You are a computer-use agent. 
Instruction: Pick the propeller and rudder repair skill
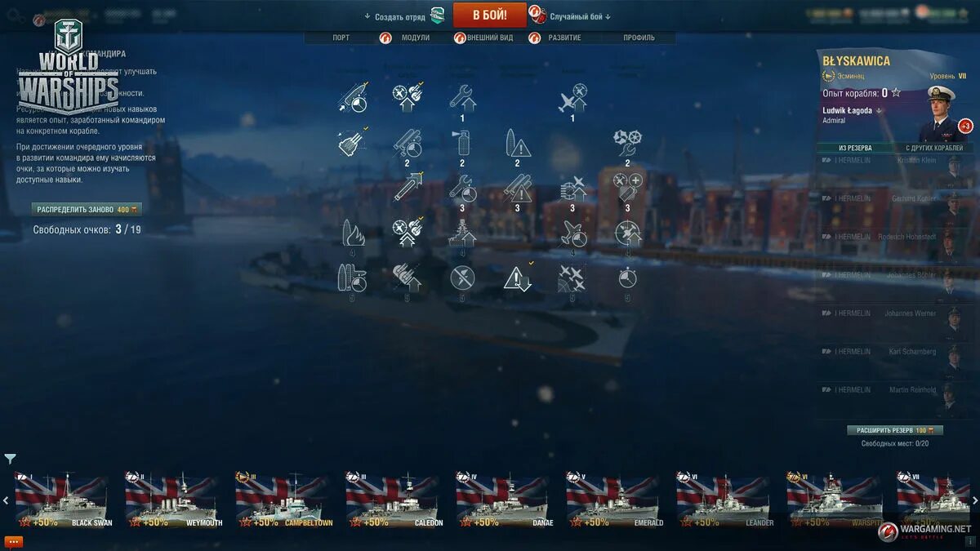[627, 143]
